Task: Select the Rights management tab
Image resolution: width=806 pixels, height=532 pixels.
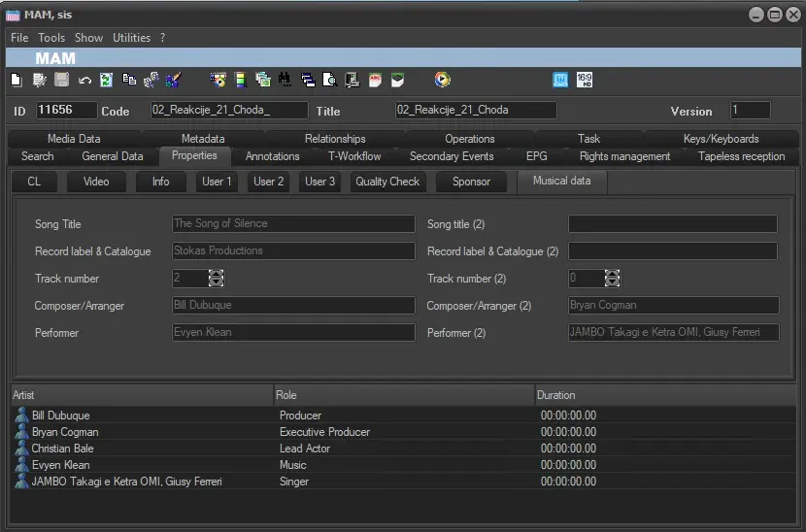Action: pos(624,156)
